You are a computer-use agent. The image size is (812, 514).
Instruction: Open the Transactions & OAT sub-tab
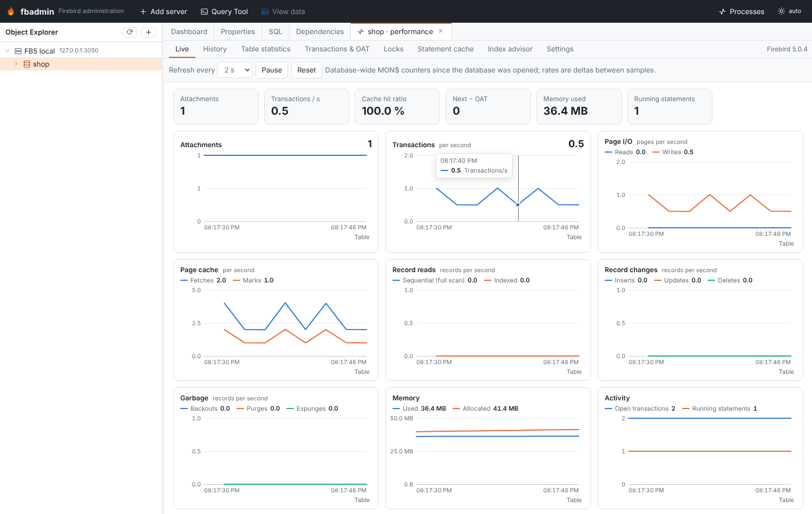click(x=337, y=49)
